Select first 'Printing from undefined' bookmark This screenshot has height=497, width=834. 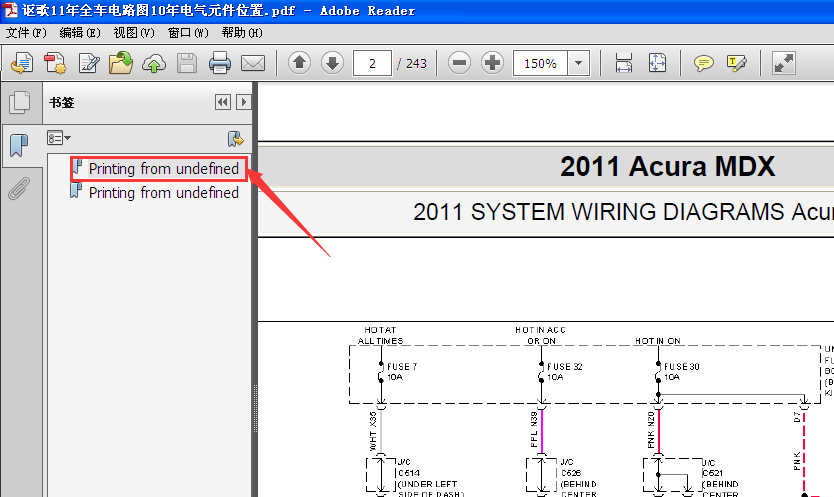(163, 169)
